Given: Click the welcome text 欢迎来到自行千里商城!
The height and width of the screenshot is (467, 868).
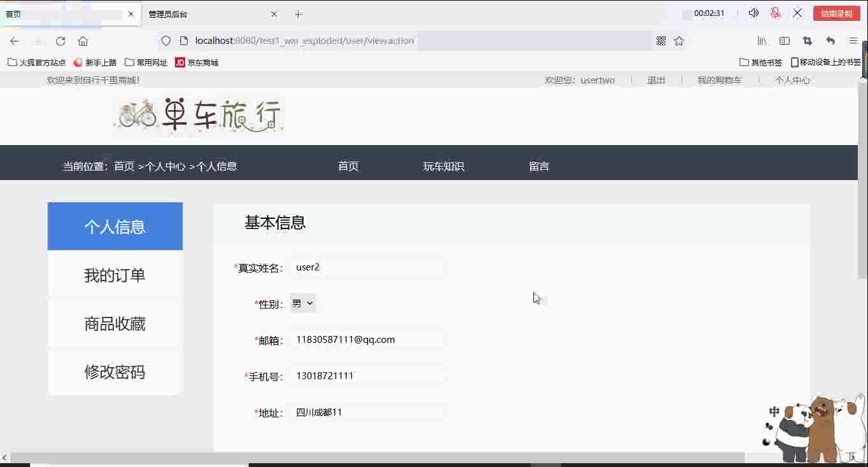Looking at the screenshot, I should coord(93,80).
